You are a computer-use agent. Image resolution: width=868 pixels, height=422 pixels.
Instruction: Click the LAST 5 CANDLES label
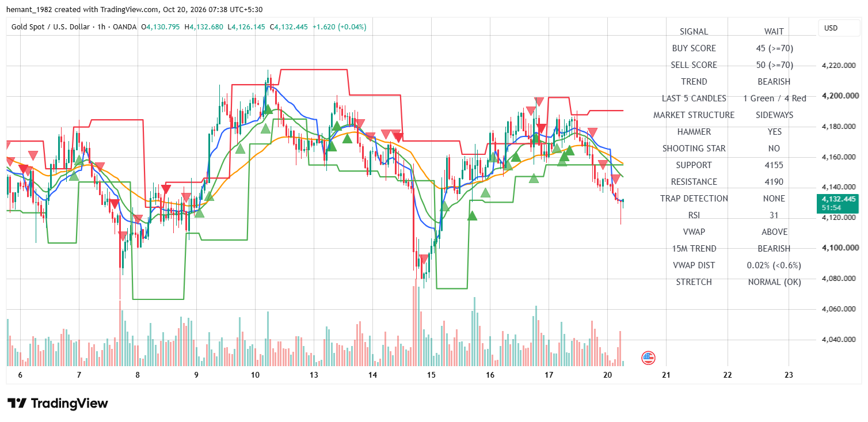(694, 98)
